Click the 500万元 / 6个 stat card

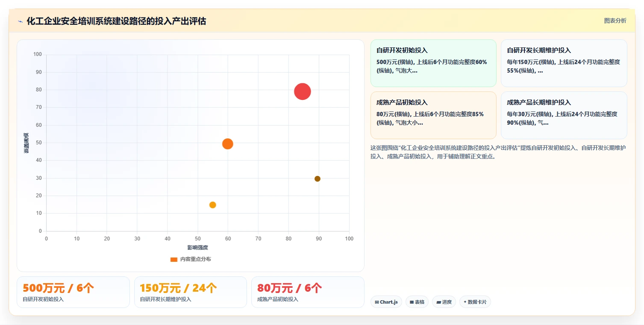(73, 292)
